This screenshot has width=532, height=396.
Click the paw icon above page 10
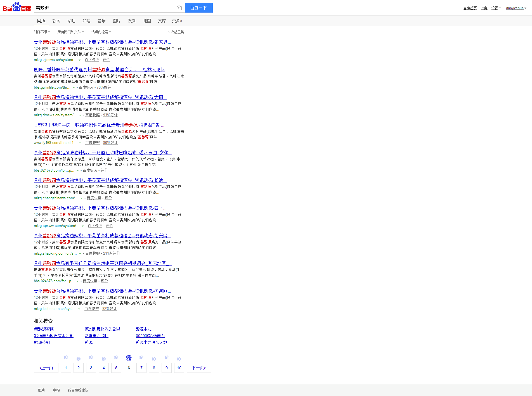tap(179, 359)
